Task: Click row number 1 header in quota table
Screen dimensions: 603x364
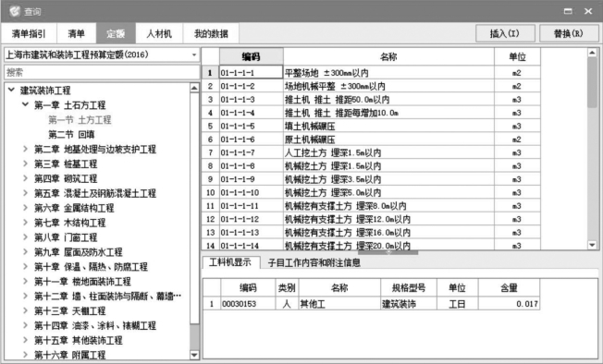Action: [210, 73]
